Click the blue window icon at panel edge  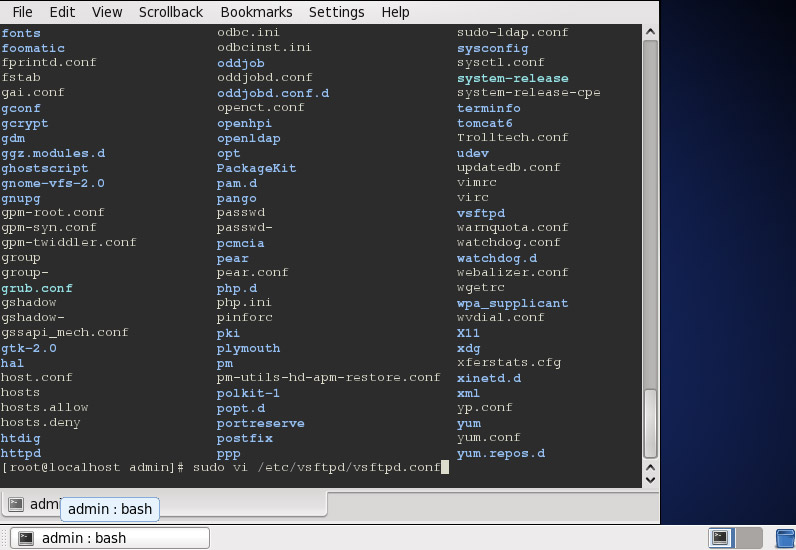[x=786, y=538]
